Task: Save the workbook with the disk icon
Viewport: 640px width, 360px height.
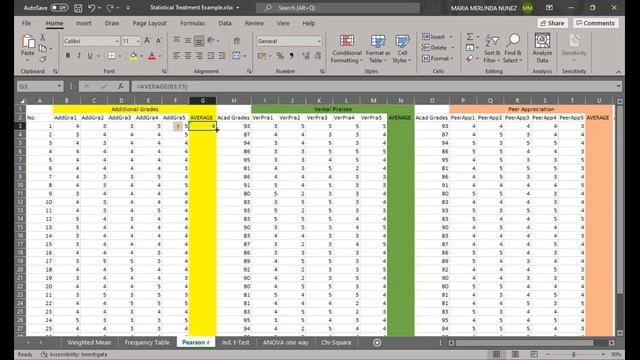Action: [78, 8]
